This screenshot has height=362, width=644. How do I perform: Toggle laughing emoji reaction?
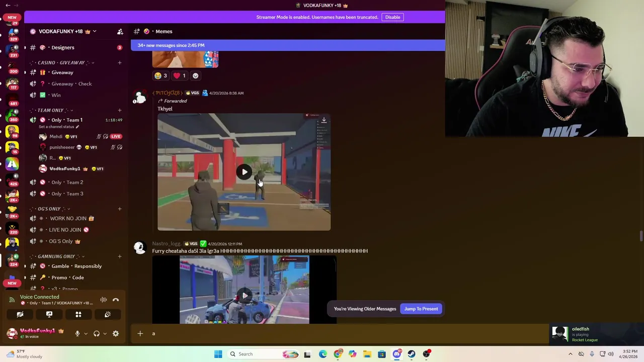tap(160, 75)
